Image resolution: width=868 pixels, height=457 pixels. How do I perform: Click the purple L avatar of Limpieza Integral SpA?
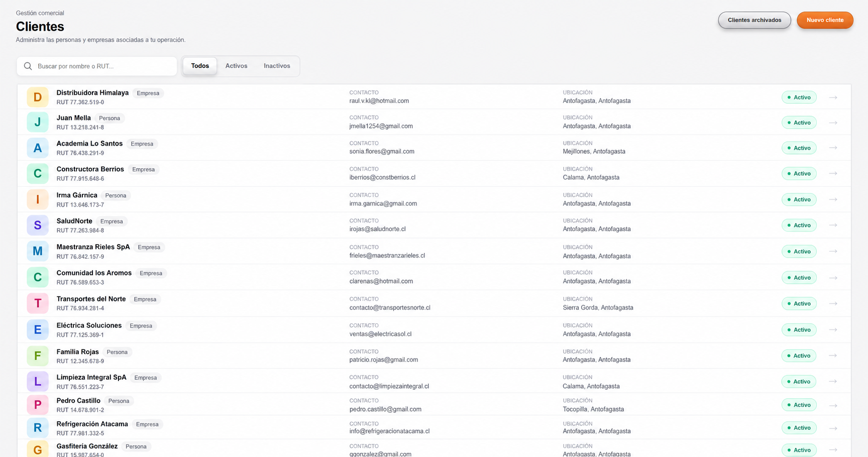coord(38,382)
